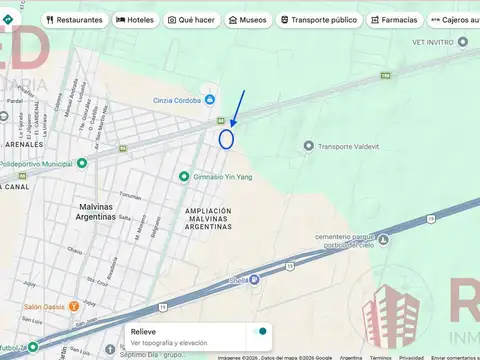
Task: Select the Qué hacer chip
Action: pos(192,20)
